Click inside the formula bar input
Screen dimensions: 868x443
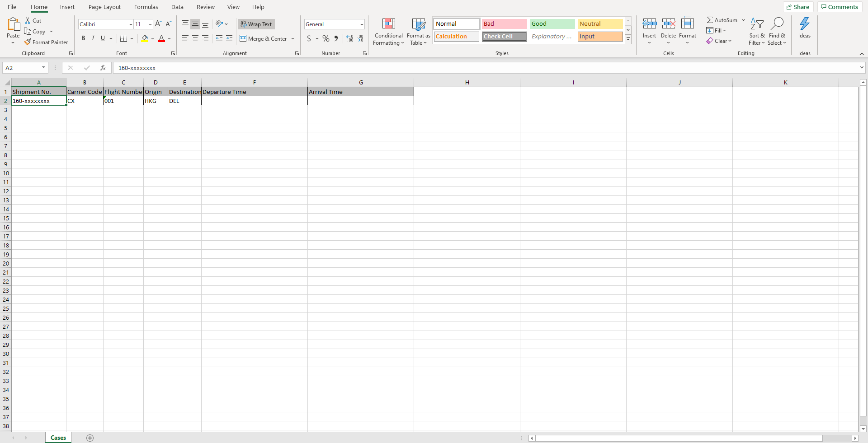point(486,68)
